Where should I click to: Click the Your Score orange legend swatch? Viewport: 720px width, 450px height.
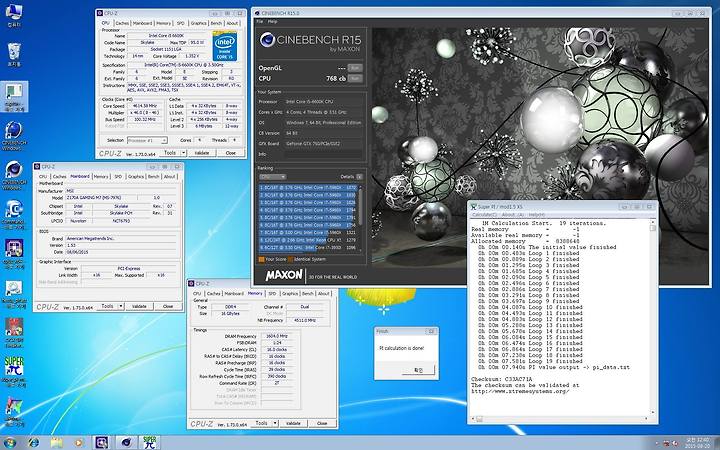click(261, 259)
